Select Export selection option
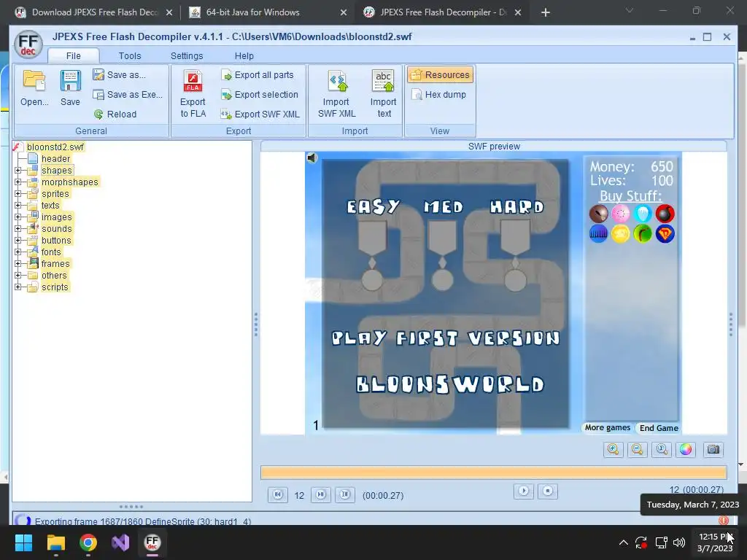The height and width of the screenshot is (560, 747). click(260, 94)
